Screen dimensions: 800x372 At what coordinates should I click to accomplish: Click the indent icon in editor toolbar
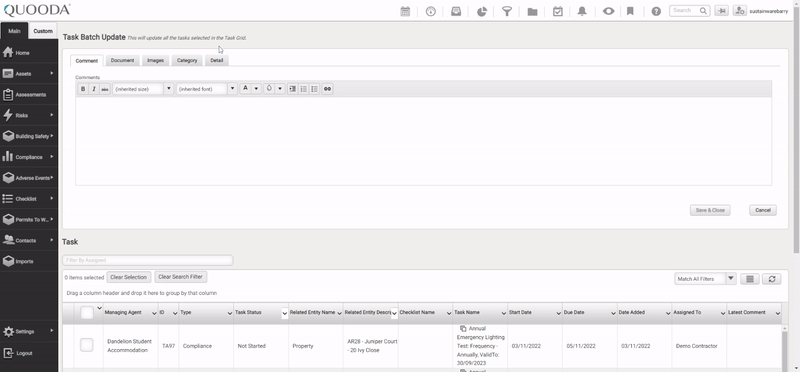click(x=292, y=89)
